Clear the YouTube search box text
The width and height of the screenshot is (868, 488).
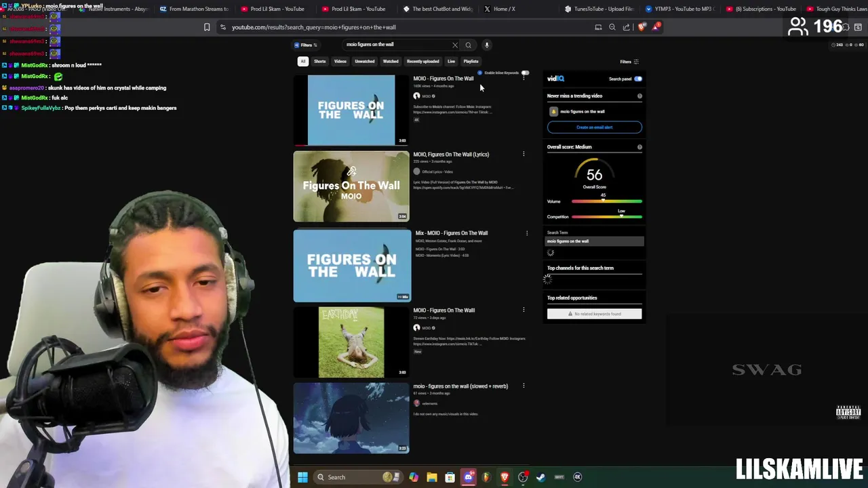pyautogui.click(x=455, y=45)
